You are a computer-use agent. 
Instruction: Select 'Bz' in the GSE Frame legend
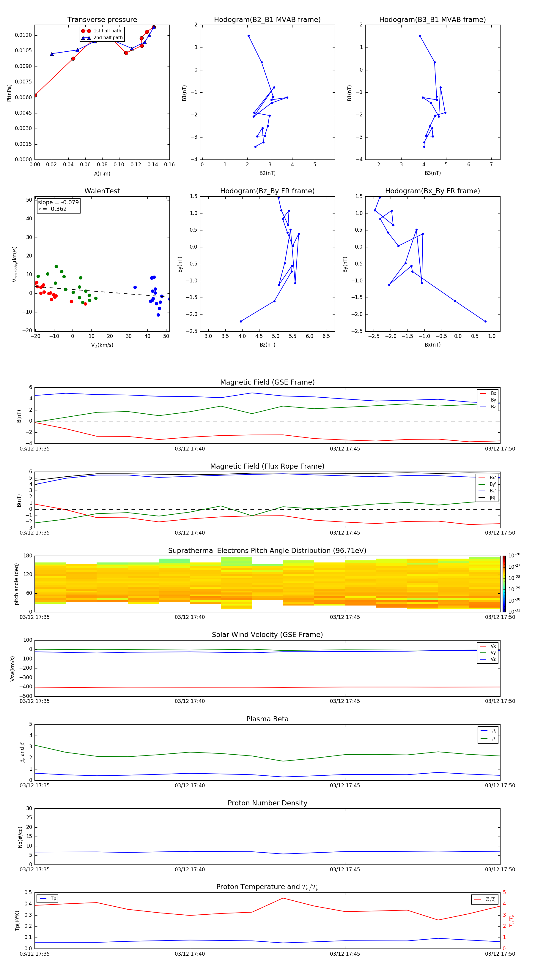tap(488, 407)
